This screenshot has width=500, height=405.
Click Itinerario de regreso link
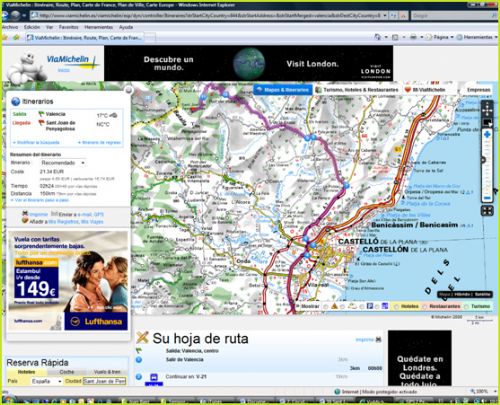(x=99, y=142)
